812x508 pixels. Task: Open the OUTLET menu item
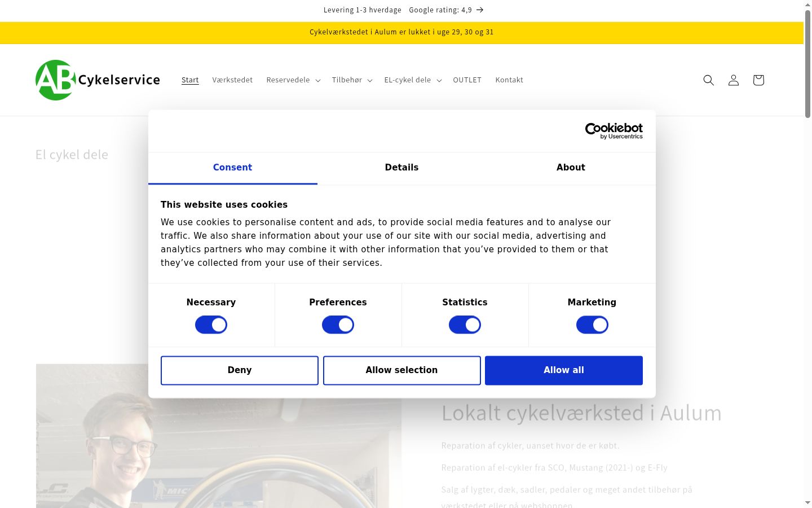point(467,80)
